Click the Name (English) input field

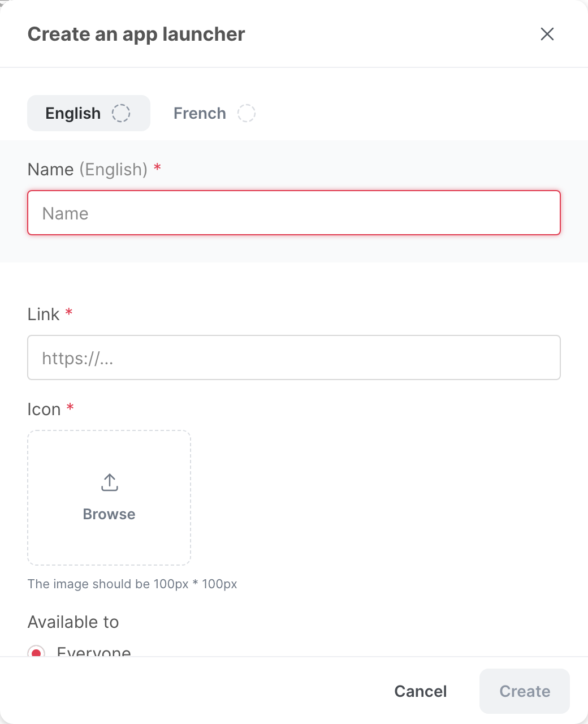tap(294, 213)
